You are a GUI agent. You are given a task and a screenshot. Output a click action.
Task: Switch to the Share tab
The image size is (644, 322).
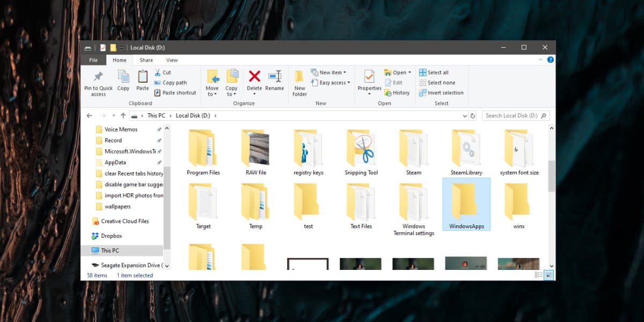click(x=146, y=60)
